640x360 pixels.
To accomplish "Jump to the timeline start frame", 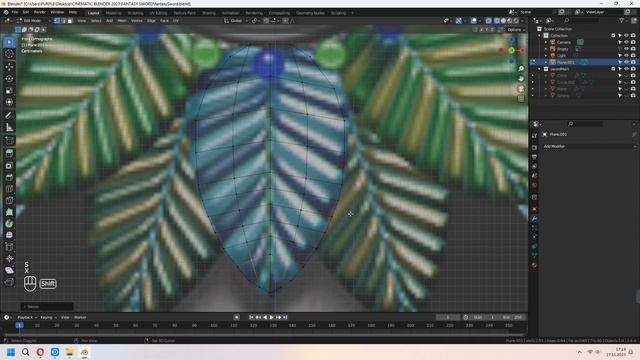I will click(x=251, y=317).
